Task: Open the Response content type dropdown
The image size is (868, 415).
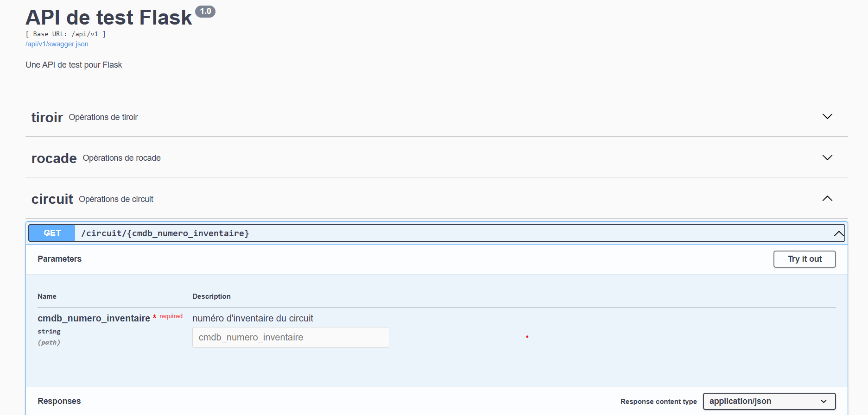Action: pos(769,401)
